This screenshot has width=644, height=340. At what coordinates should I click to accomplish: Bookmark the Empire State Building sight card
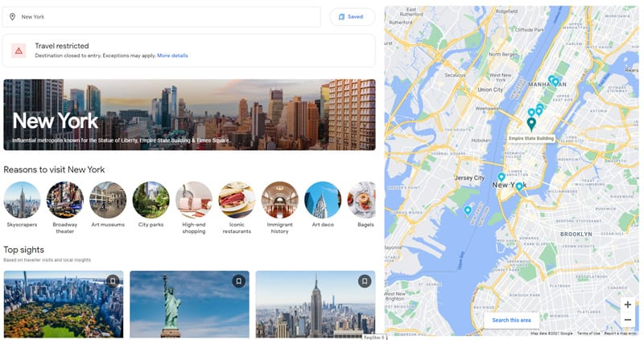click(365, 281)
